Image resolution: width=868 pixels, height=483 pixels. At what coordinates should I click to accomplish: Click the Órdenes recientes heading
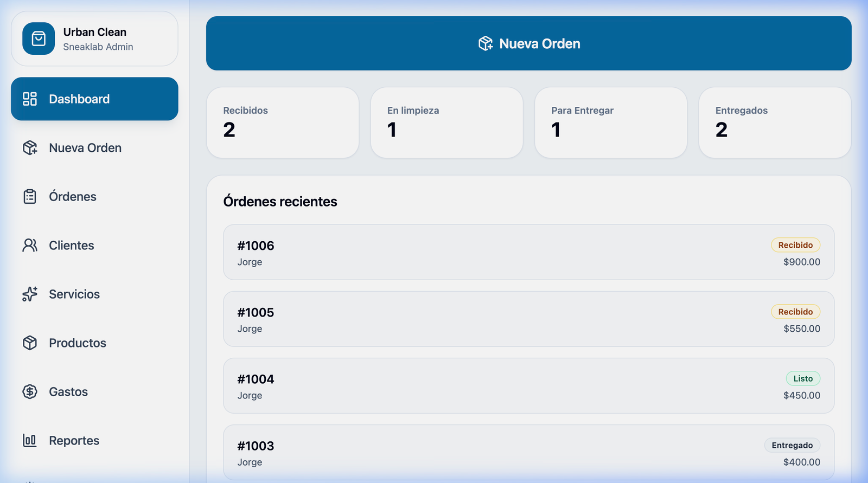[x=280, y=202]
